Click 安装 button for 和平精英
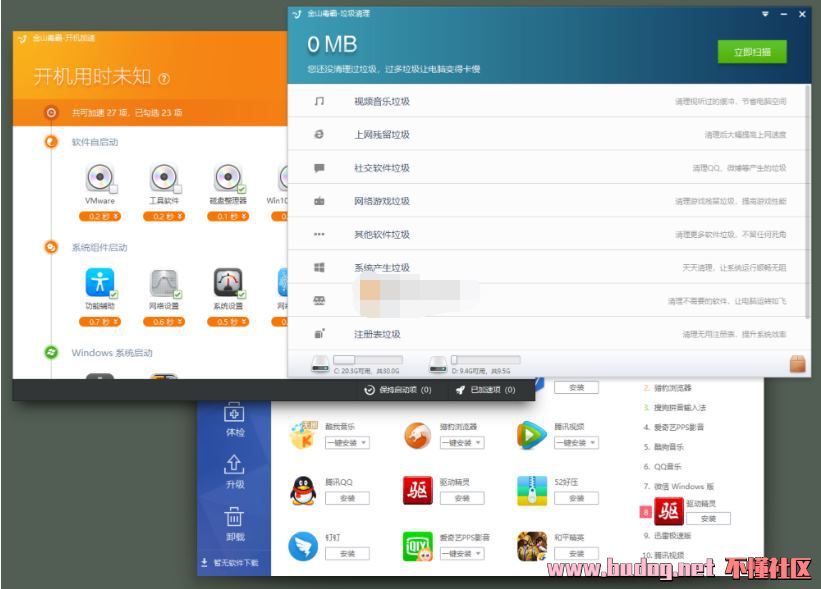 (576, 553)
